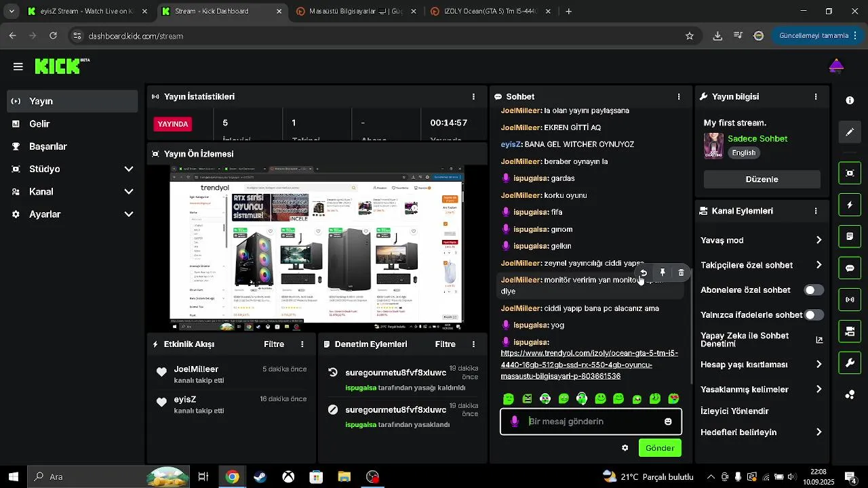Bookmark the page with the star icon
The height and width of the screenshot is (488, 868).
click(x=690, y=36)
